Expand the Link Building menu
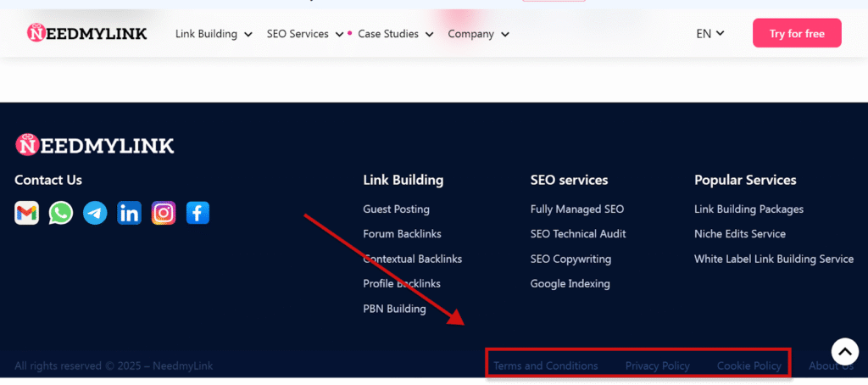Image resolution: width=868 pixels, height=385 pixels. (214, 34)
